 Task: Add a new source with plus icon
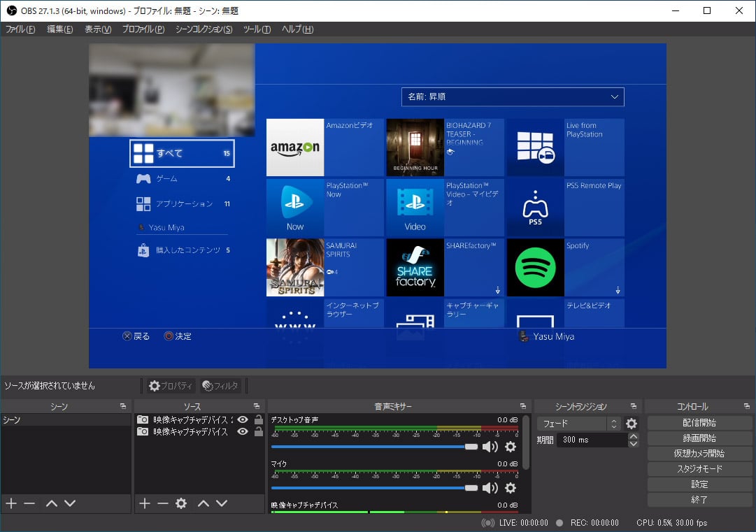point(145,503)
